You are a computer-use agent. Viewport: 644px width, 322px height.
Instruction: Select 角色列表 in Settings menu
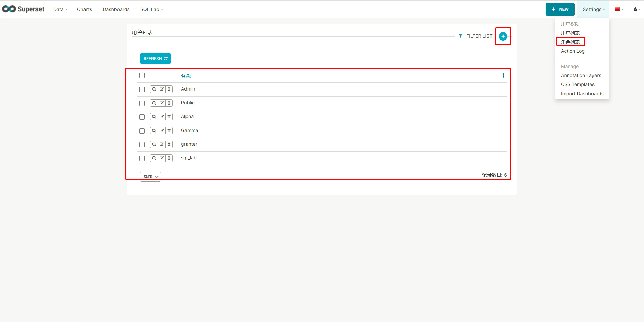pos(570,42)
